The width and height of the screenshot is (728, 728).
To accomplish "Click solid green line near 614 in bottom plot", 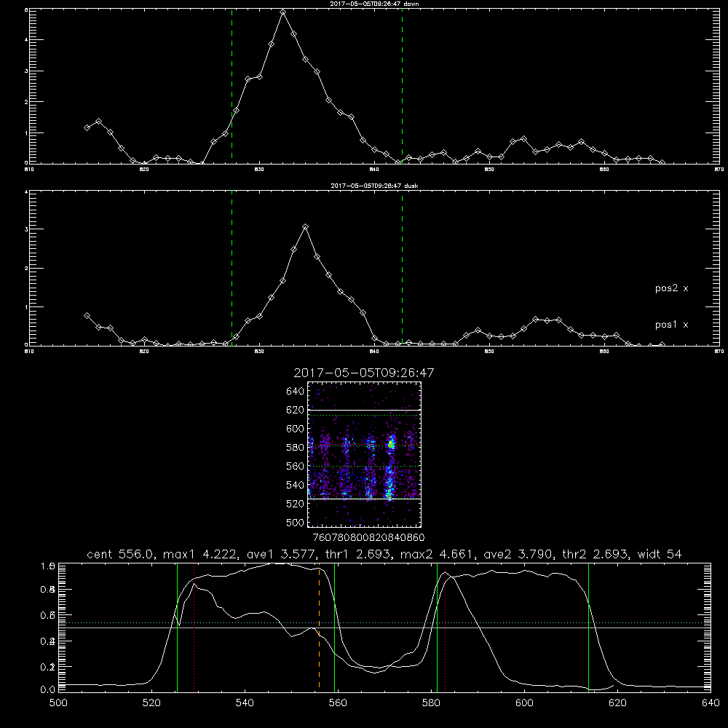I will point(588,627).
